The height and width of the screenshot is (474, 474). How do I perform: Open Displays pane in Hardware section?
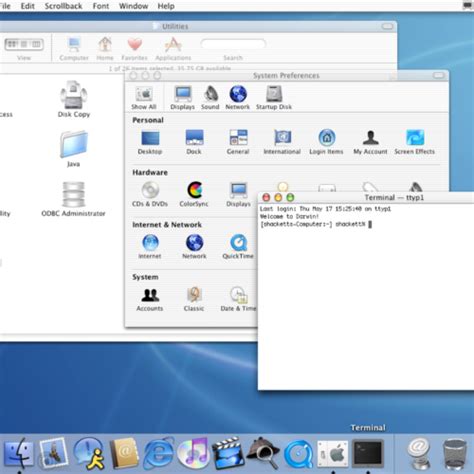[x=238, y=194]
